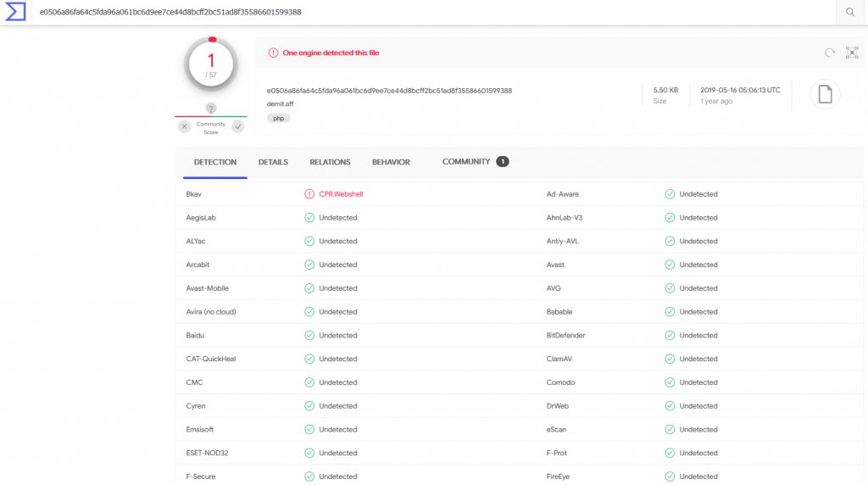
Task: Click the file hash in the summary
Action: [389, 91]
